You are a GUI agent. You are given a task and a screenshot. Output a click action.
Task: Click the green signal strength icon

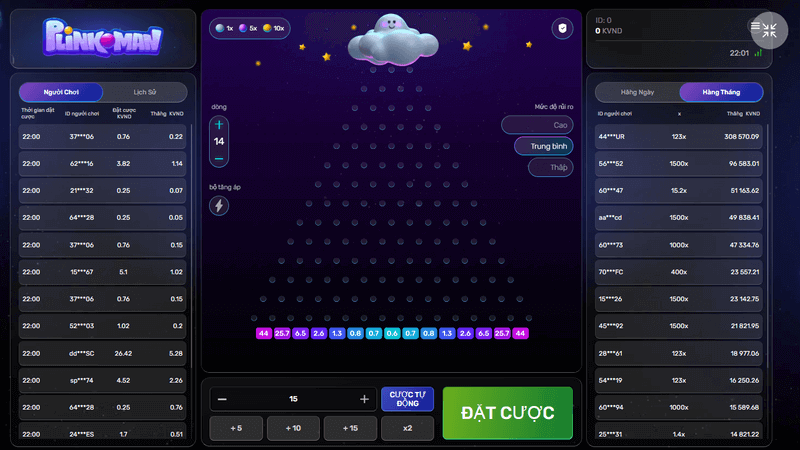[758, 53]
